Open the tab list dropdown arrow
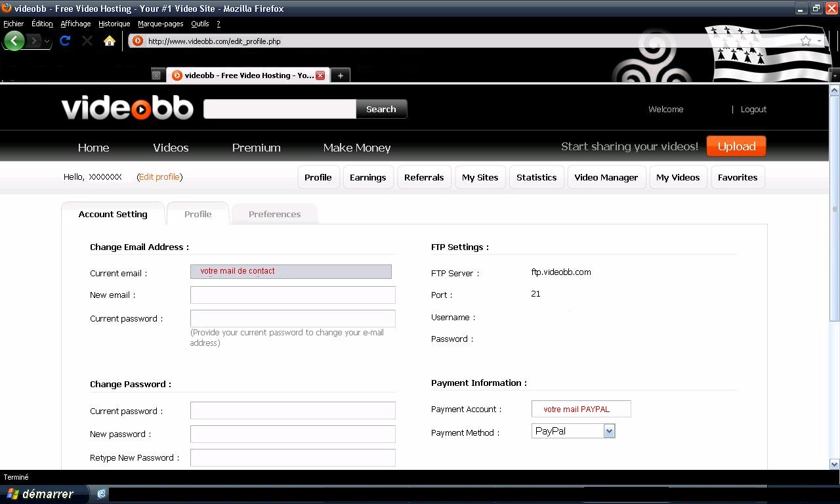This screenshot has width=840, height=504. [x=834, y=75]
